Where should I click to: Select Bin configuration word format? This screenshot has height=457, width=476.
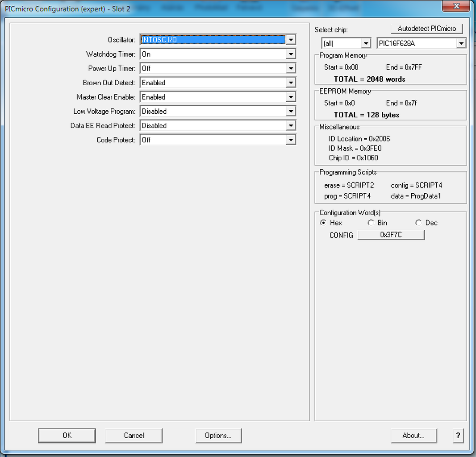coord(377,223)
